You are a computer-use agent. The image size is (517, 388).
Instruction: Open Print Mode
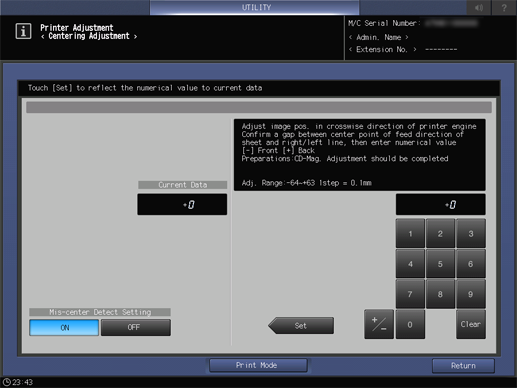[x=258, y=365]
